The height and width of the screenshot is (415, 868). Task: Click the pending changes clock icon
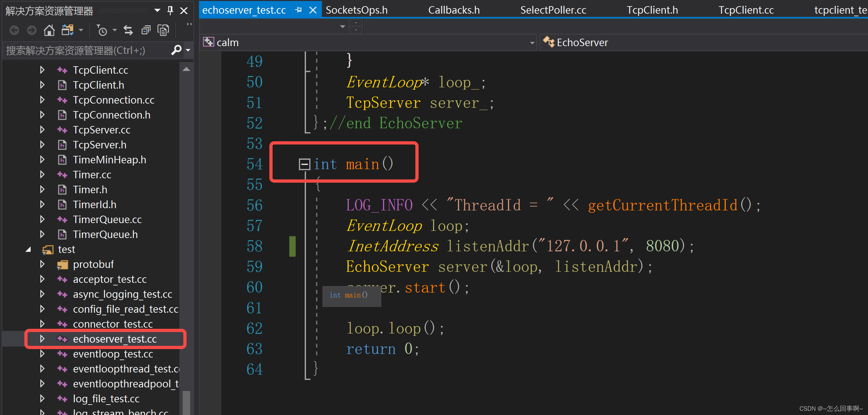(102, 30)
